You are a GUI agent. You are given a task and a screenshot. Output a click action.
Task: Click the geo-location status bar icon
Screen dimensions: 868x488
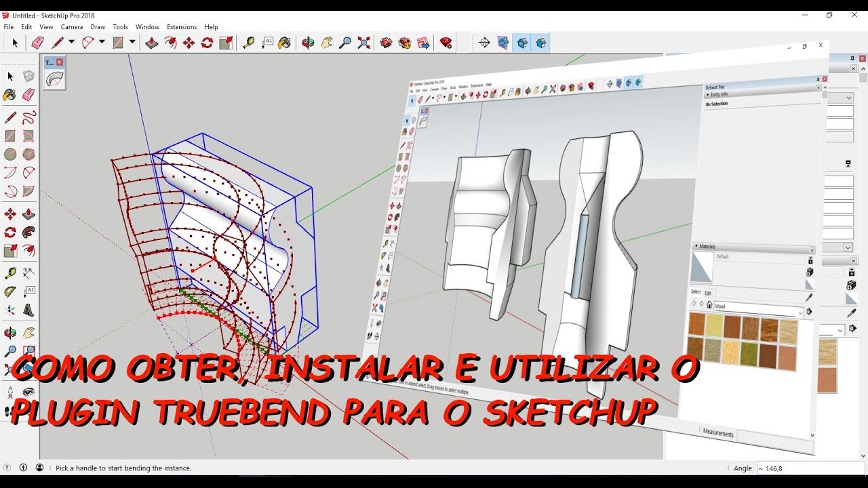pos(7,468)
